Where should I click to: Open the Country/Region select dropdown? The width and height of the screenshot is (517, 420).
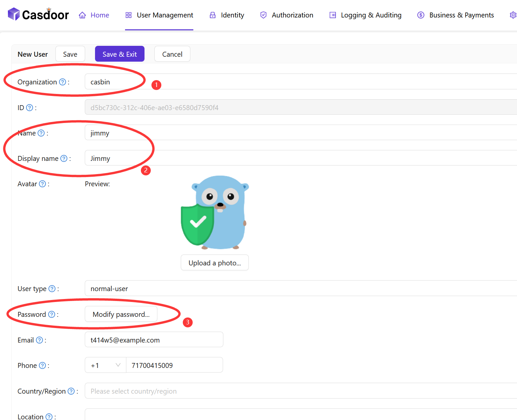point(297,391)
